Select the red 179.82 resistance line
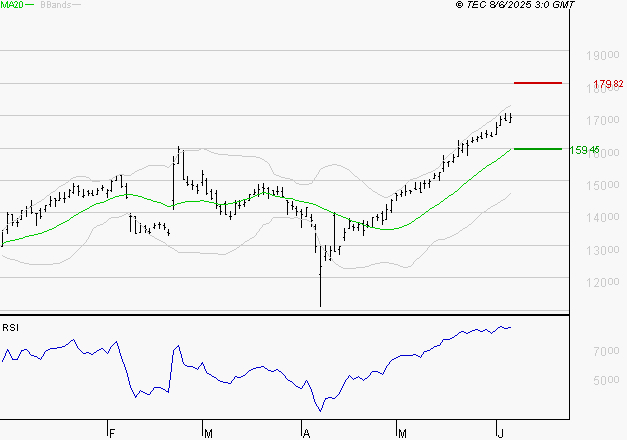This screenshot has height=440, width=627. coord(537,82)
